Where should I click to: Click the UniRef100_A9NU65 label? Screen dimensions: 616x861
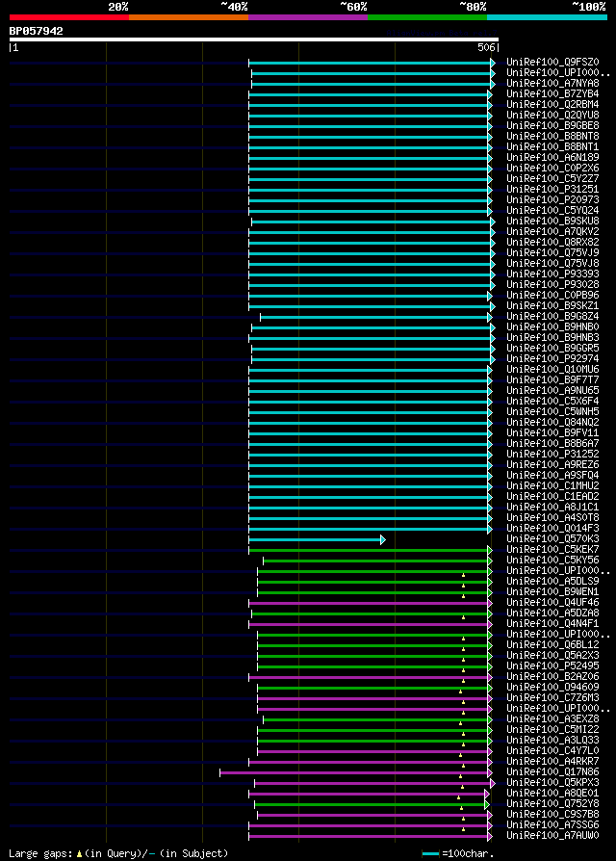[x=552, y=390]
